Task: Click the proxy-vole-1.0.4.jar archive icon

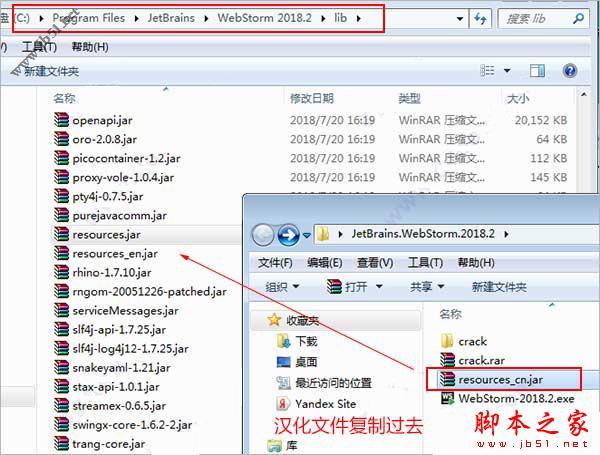Action: click(x=61, y=177)
